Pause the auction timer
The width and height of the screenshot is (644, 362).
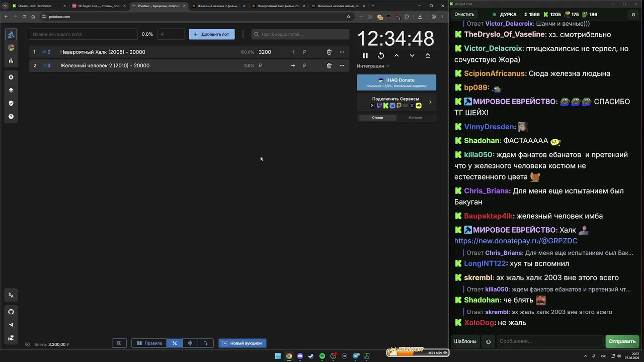point(365,56)
